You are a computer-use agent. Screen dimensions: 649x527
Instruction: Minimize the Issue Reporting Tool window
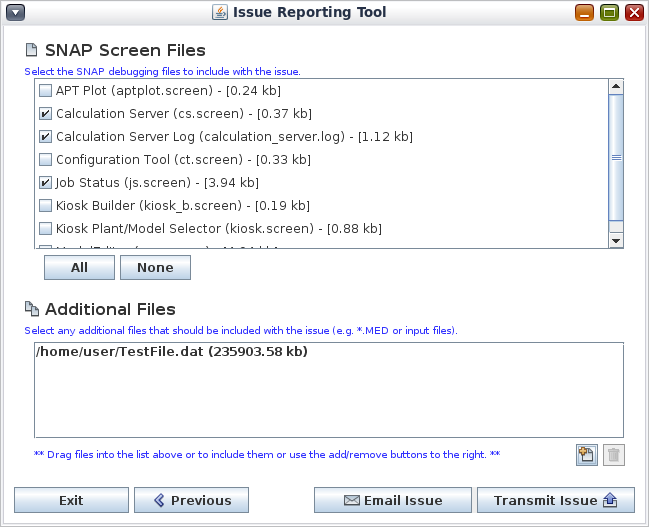pos(585,13)
